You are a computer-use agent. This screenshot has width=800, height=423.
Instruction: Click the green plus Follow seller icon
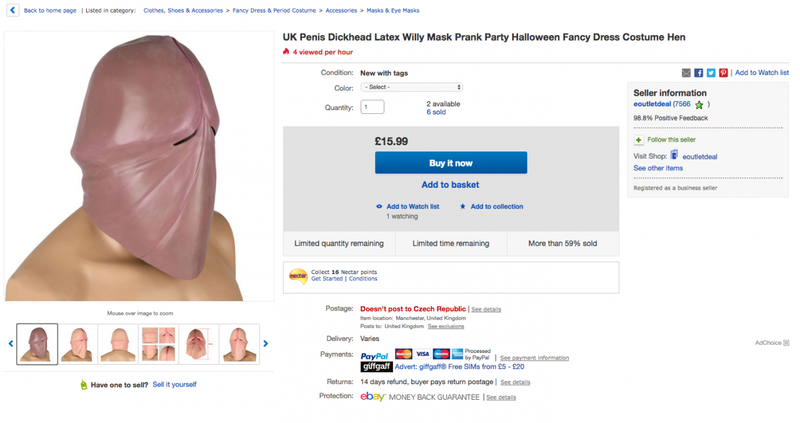tap(639, 140)
